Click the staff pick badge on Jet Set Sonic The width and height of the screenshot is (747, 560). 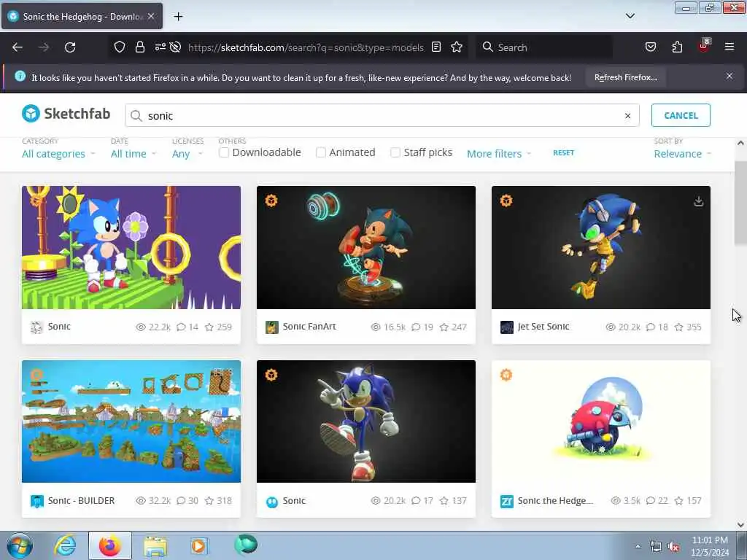(x=506, y=201)
